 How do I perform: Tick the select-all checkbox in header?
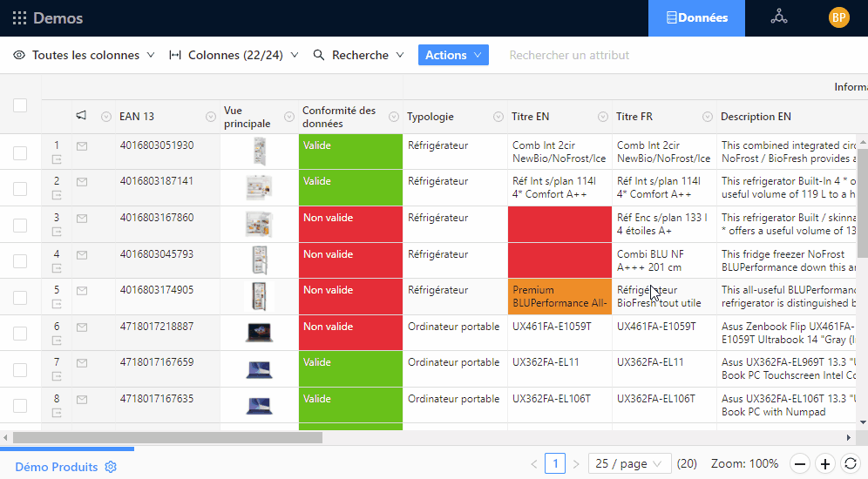click(20, 105)
